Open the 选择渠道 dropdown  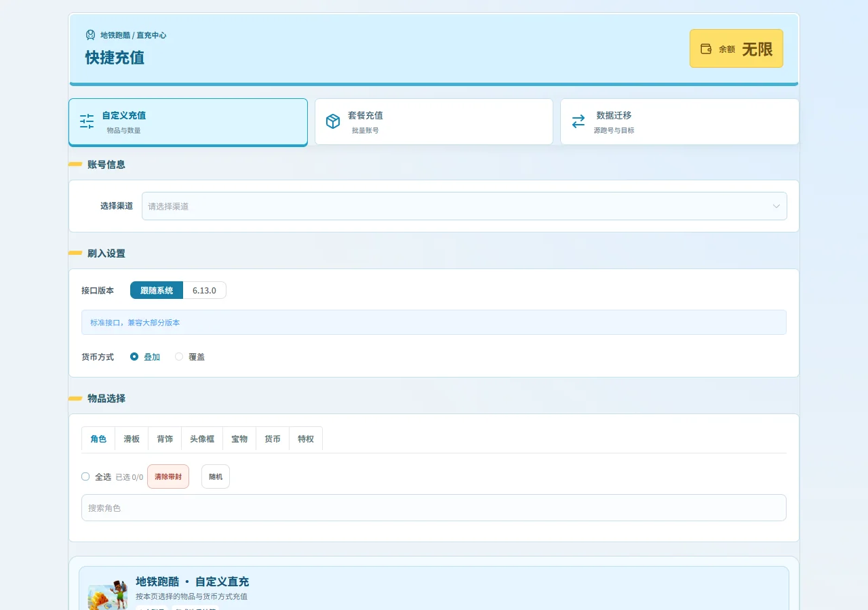point(465,206)
